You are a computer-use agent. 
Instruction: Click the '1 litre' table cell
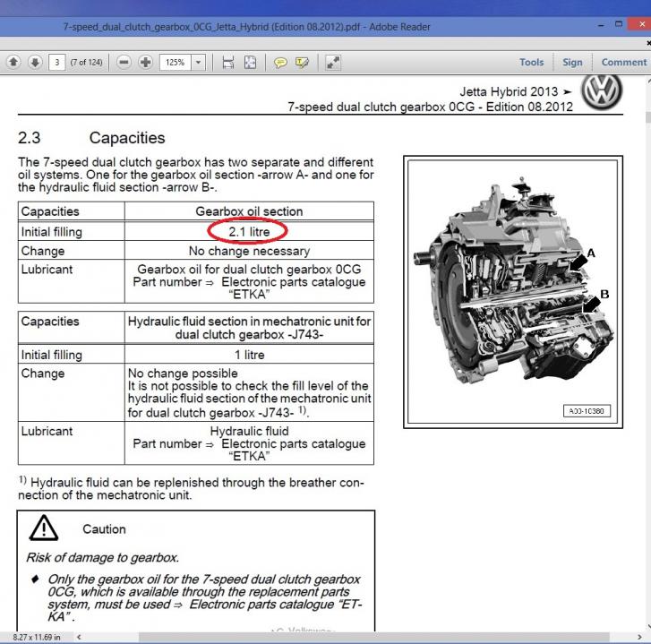249,355
